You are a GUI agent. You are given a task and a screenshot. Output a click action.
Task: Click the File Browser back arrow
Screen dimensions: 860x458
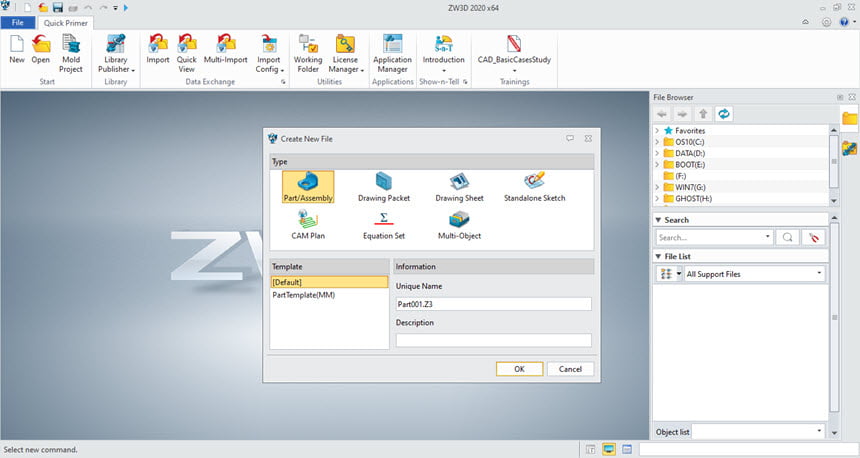[662, 114]
